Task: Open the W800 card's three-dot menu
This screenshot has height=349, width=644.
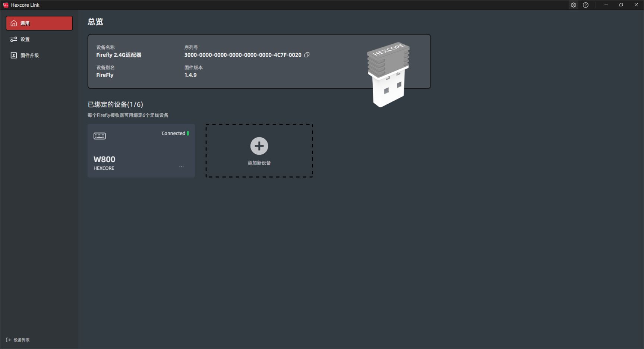Action: [181, 167]
